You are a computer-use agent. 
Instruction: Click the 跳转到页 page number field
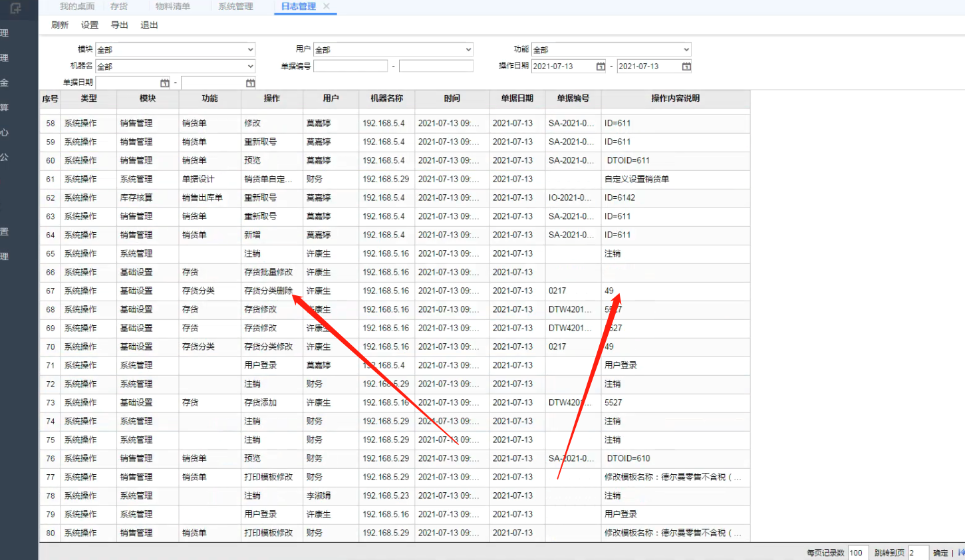pos(918,553)
